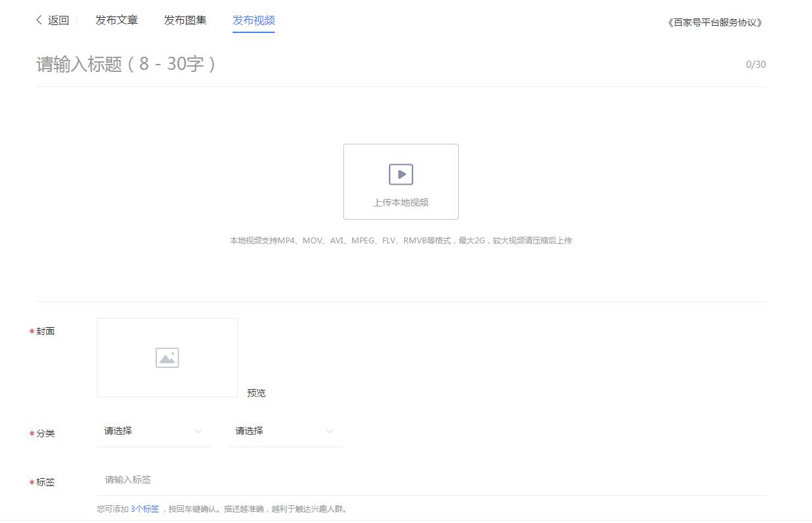The image size is (812, 523).
Task: Switch to the 发布图集 tab
Action: (x=185, y=20)
